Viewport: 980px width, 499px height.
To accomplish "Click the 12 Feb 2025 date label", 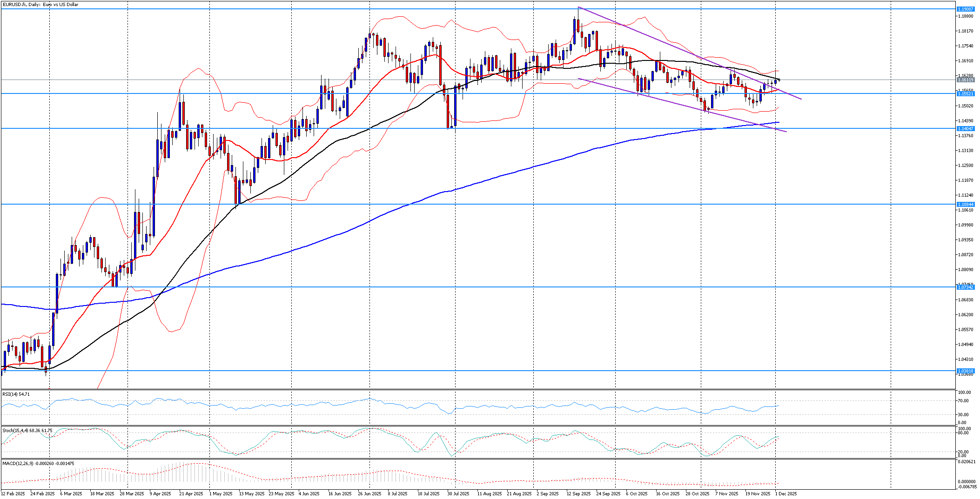I will [x=13, y=494].
